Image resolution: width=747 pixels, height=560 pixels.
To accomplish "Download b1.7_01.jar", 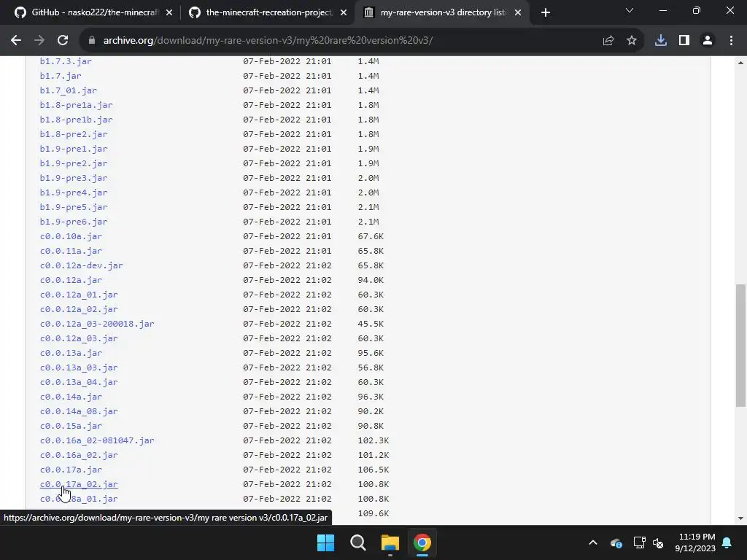I will coord(69,90).
